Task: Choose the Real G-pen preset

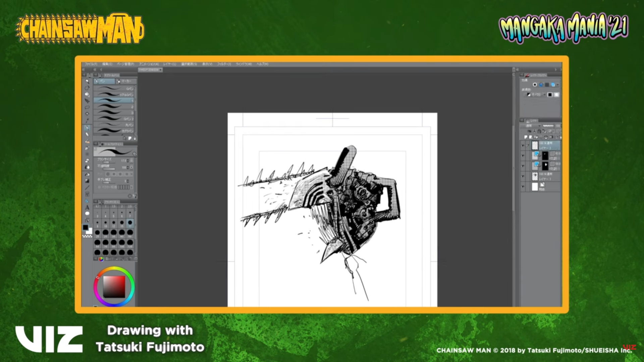Action: (x=114, y=95)
